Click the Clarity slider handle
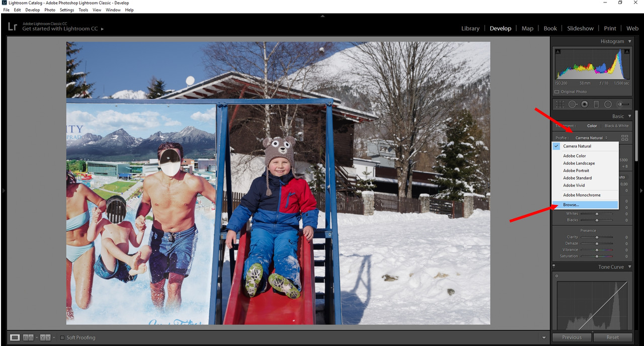The height and width of the screenshot is (346, 644). coord(597,237)
